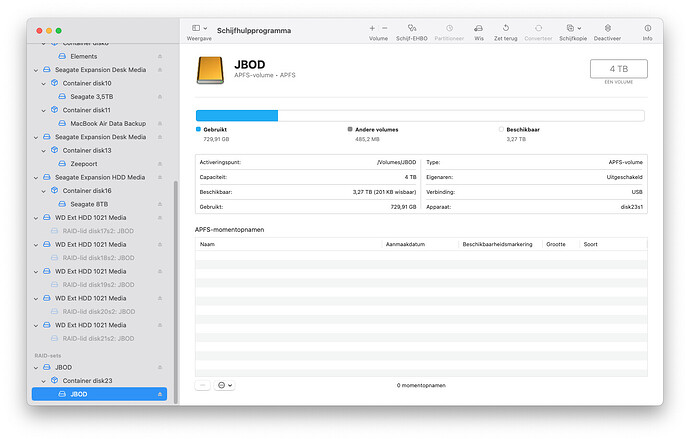Click the blue Gebruikt storage usage bar
This screenshot has width=690, height=441.
[x=237, y=115]
